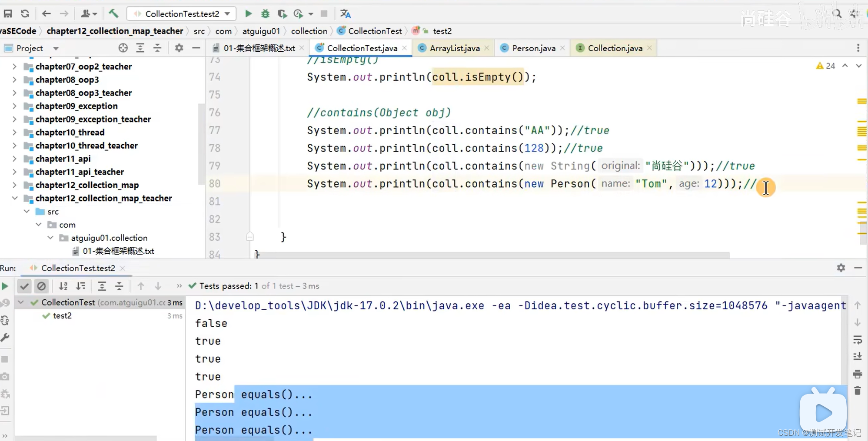Collapse All icon in Project panel
Image resolution: width=868 pixels, height=441 pixels.
point(157,48)
